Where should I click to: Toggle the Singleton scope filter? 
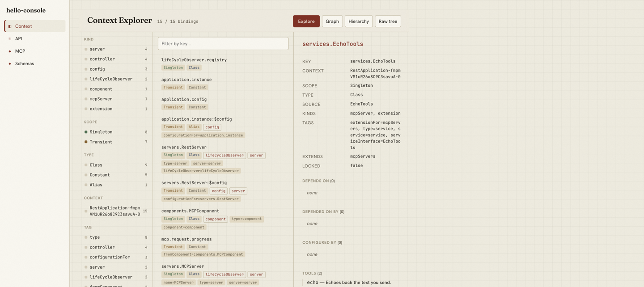point(116,132)
